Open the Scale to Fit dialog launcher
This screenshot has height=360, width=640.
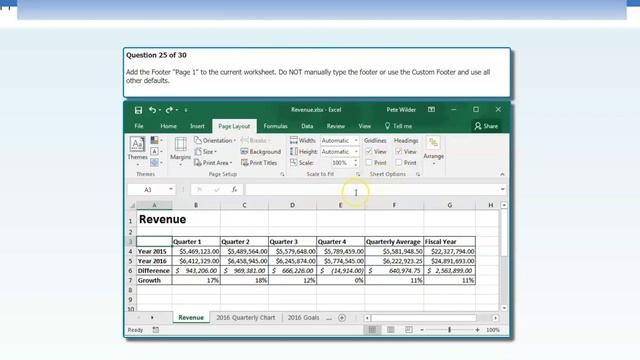[358, 174]
